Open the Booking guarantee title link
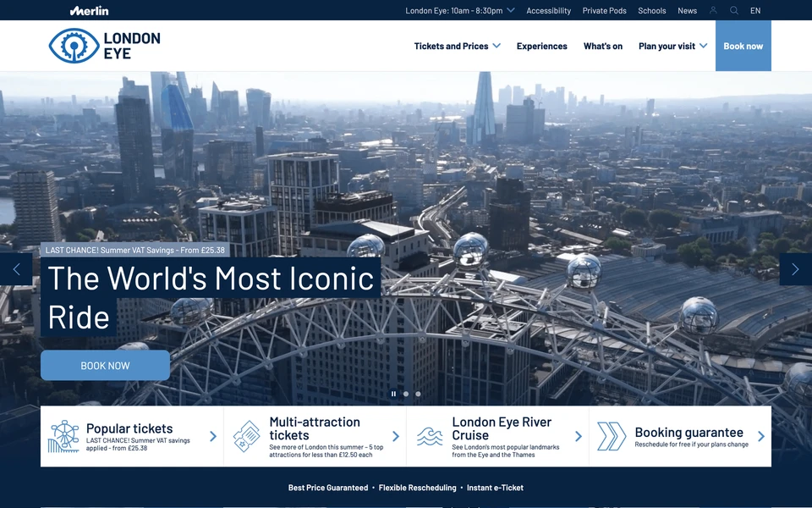Viewport: 812px width, 508px height. 689,433
